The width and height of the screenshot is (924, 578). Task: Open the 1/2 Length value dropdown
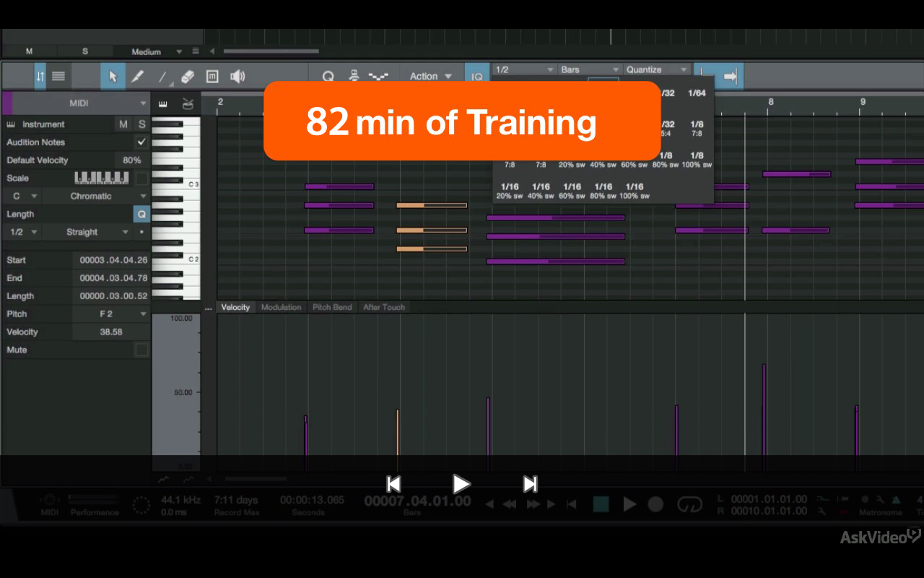[25, 232]
